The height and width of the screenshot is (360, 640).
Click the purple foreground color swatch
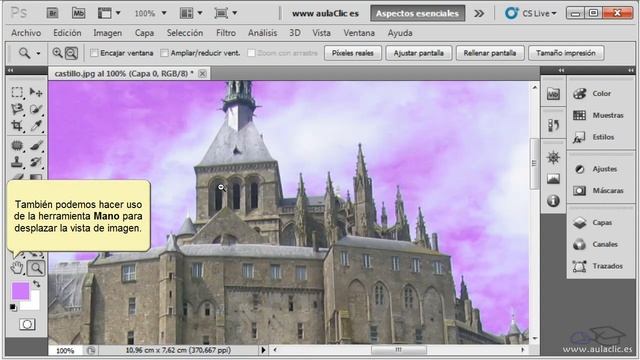pos(20,291)
